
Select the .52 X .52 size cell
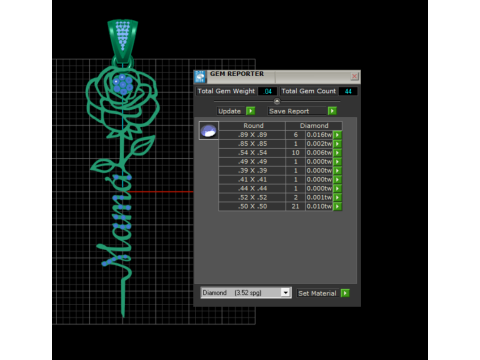[x=252, y=198]
